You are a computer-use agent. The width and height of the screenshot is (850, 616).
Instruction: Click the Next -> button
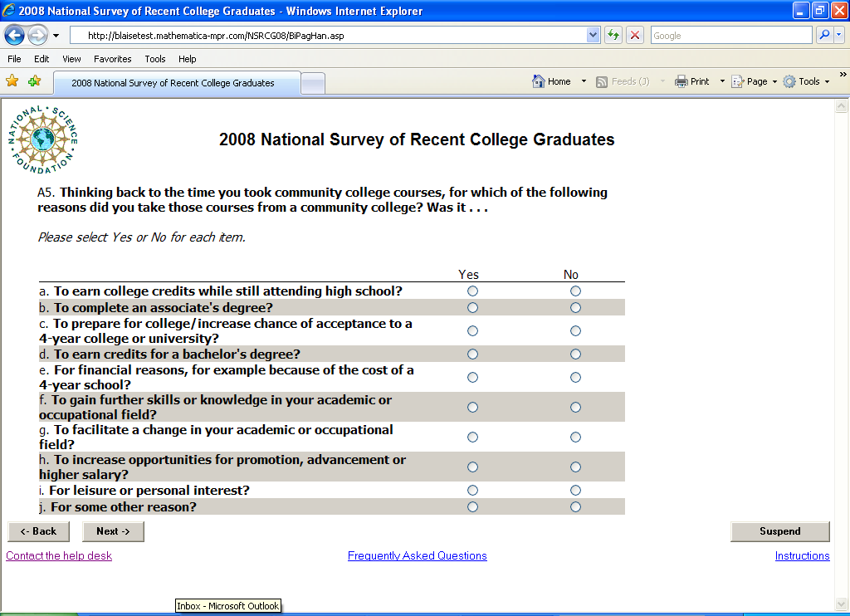(x=113, y=531)
